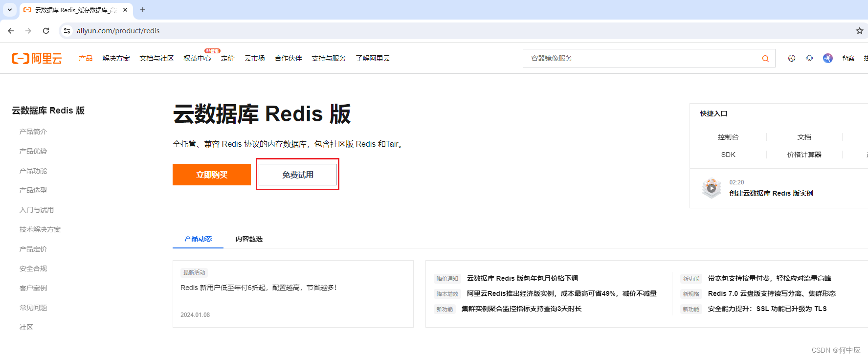Viewport: 868px width, 358px height.
Task: Select 产品定价 in the sidebar
Action: click(x=33, y=249)
